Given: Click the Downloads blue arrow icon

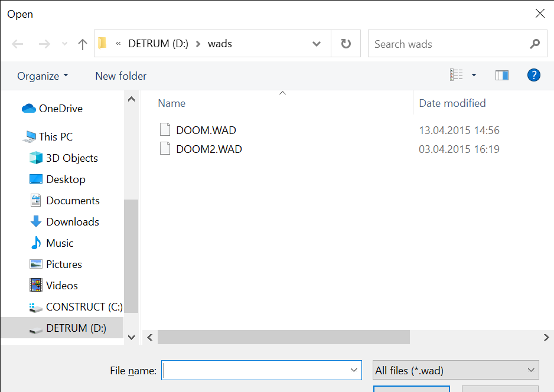Looking at the screenshot, I should (35, 221).
